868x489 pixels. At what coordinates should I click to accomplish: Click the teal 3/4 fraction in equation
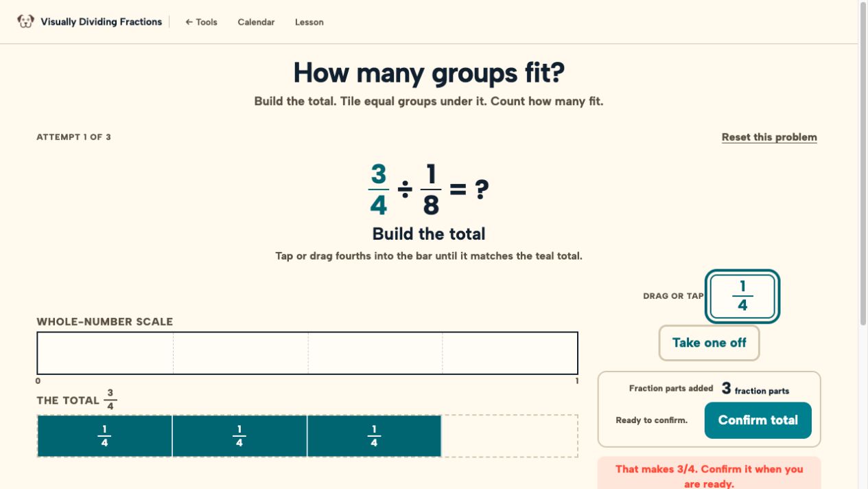click(378, 190)
